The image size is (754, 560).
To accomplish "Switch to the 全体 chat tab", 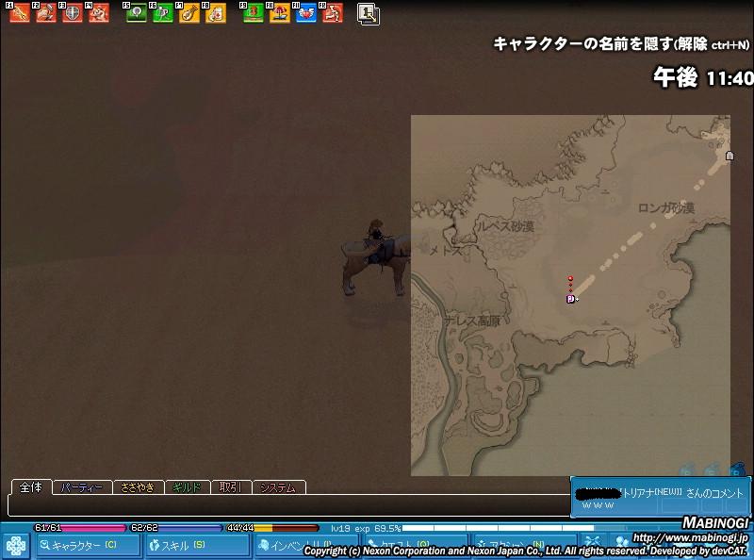I will [x=31, y=487].
